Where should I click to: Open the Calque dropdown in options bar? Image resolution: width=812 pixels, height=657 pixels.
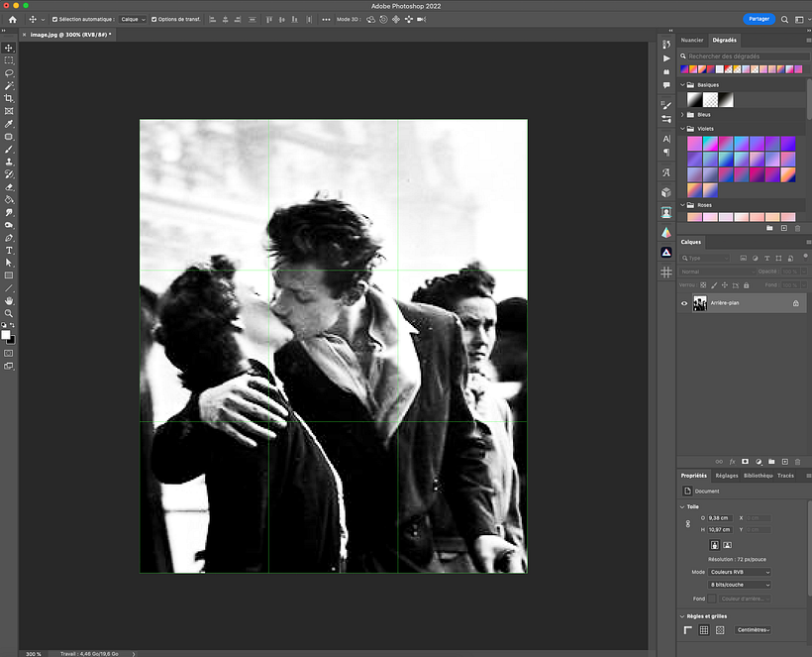click(133, 19)
